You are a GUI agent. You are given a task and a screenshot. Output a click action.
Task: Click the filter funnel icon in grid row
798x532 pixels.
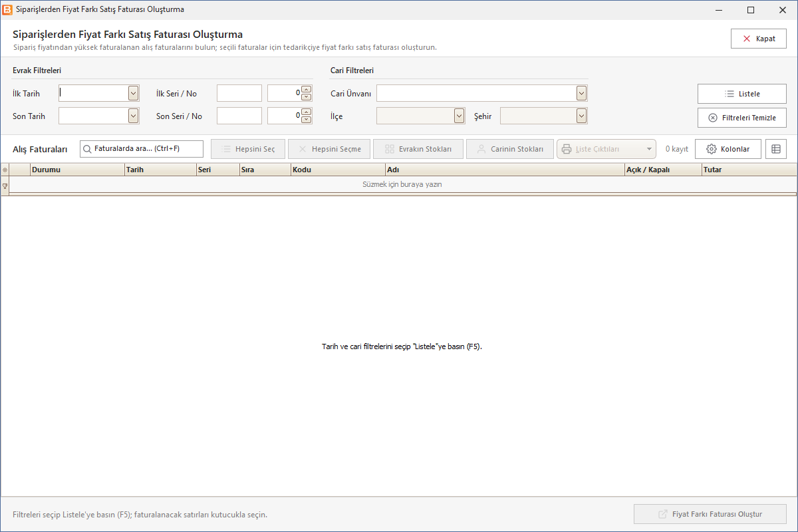[x=5, y=186]
